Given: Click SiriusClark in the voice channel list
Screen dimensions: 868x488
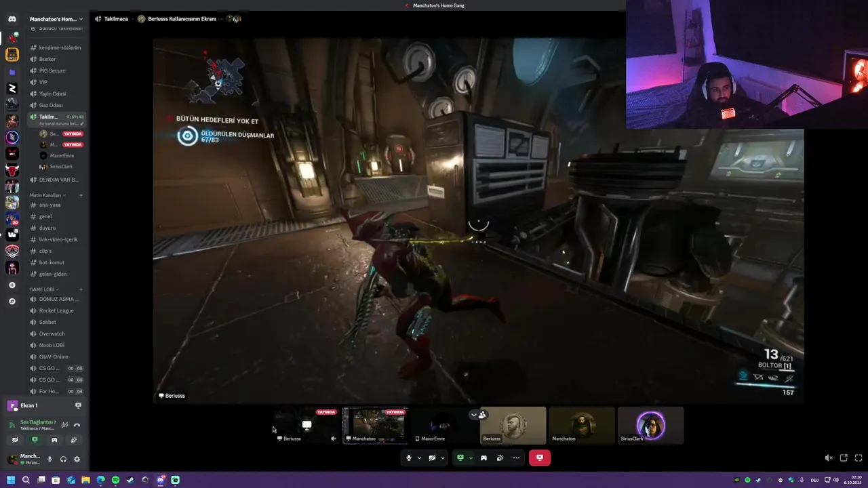Looking at the screenshot, I should click(x=61, y=166).
